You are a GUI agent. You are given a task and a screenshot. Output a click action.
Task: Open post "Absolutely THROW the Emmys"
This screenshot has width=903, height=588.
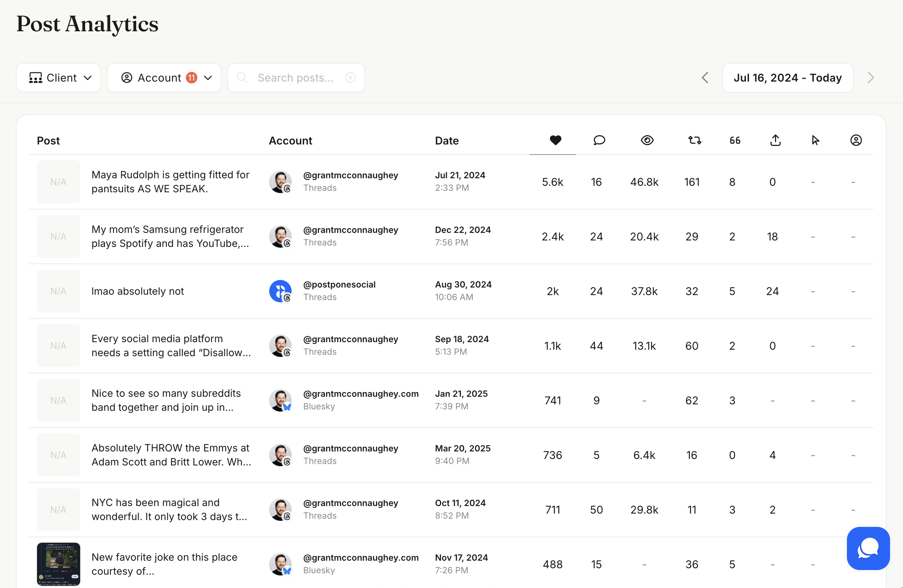point(171,455)
